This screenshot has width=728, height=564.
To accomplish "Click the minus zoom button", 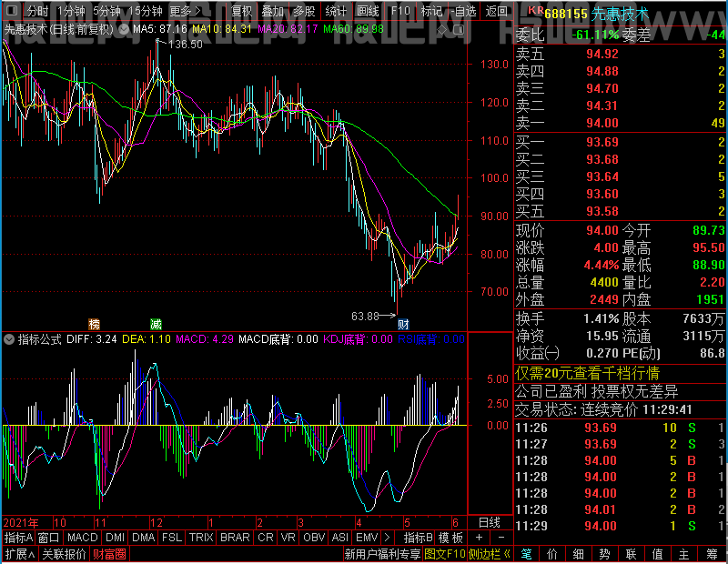I will [x=501, y=538].
